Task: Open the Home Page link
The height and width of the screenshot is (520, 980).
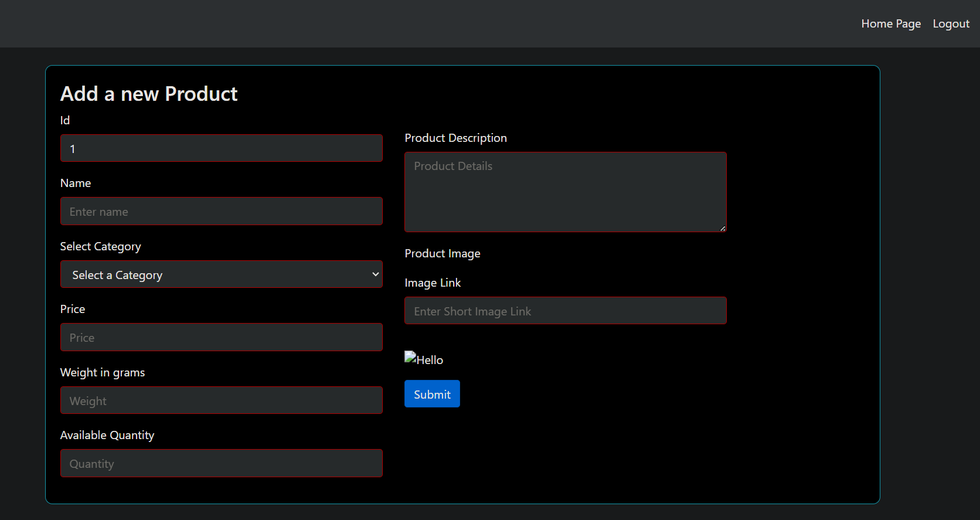Action: [x=891, y=23]
